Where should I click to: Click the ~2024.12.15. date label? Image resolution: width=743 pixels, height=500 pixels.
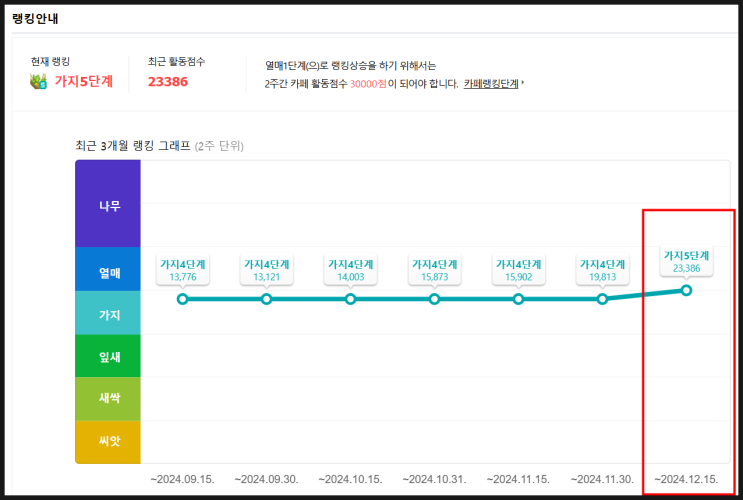[x=686, y=479]
